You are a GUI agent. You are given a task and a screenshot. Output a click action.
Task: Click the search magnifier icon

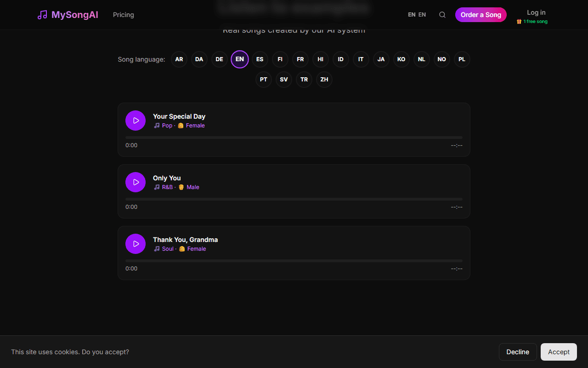[442, 15]
